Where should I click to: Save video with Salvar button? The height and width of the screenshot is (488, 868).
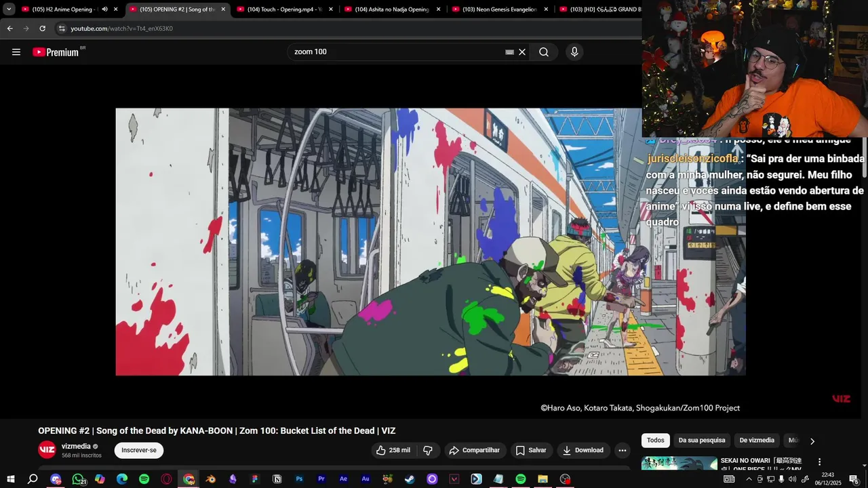click(x=531, y=450)
